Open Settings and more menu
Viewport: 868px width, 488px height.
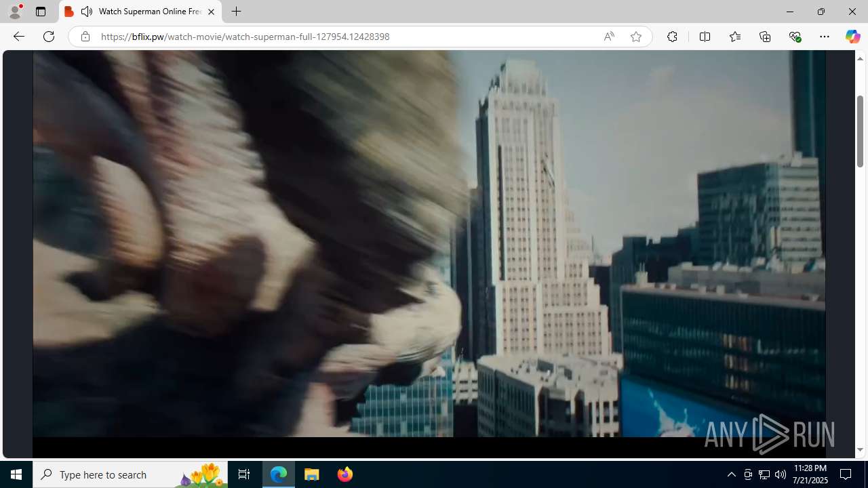pyautogui.click(x=825, y=37)
